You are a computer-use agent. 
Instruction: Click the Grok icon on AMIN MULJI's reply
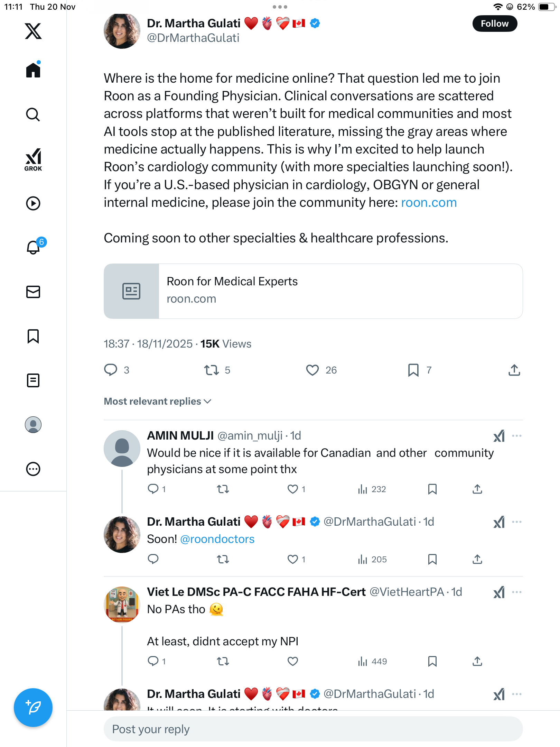click(x=499, y=436)
